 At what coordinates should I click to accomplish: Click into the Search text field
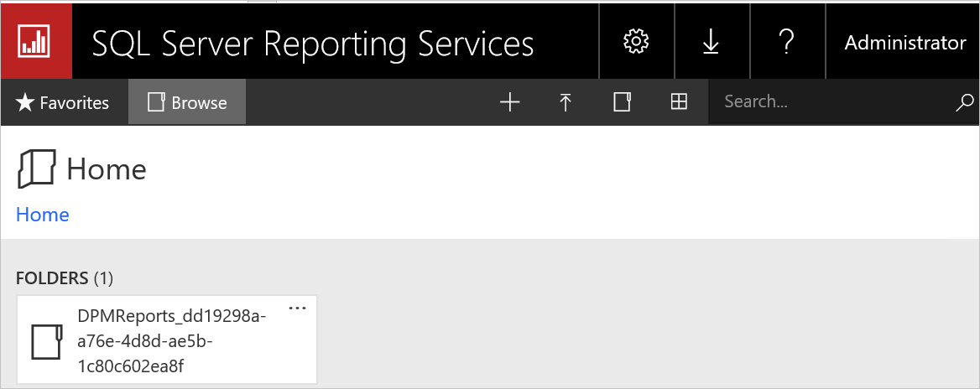tap(831, 102)
